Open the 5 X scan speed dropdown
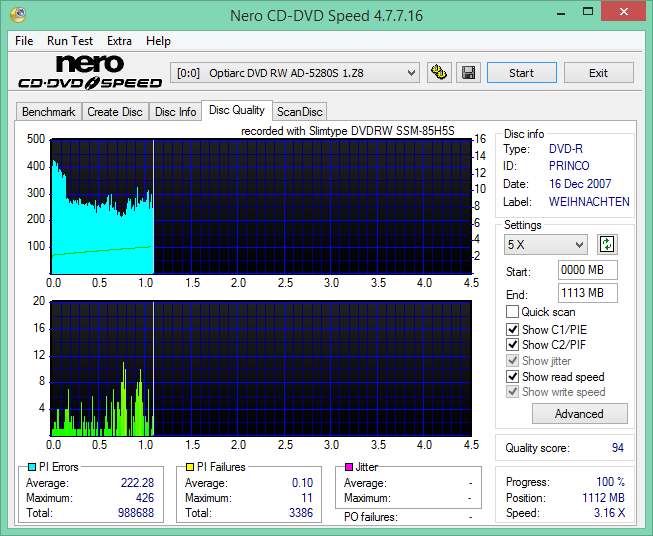 [x=546, y=244]
